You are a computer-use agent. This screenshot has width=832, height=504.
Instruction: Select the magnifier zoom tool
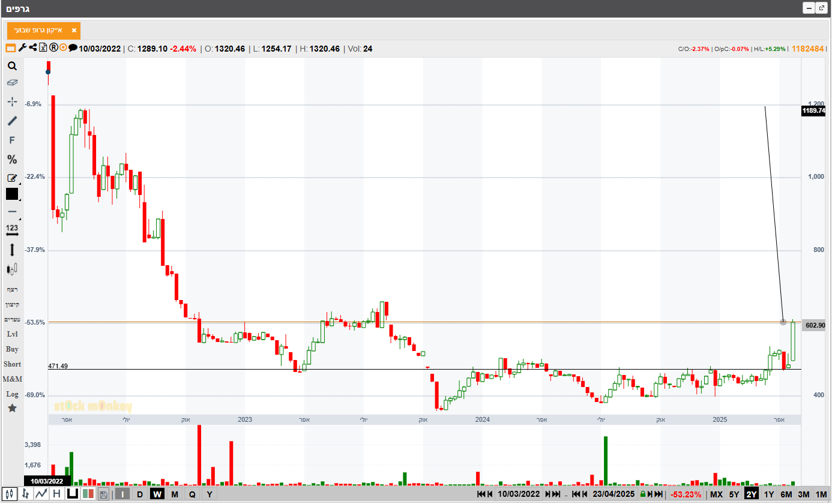point(12,66)
